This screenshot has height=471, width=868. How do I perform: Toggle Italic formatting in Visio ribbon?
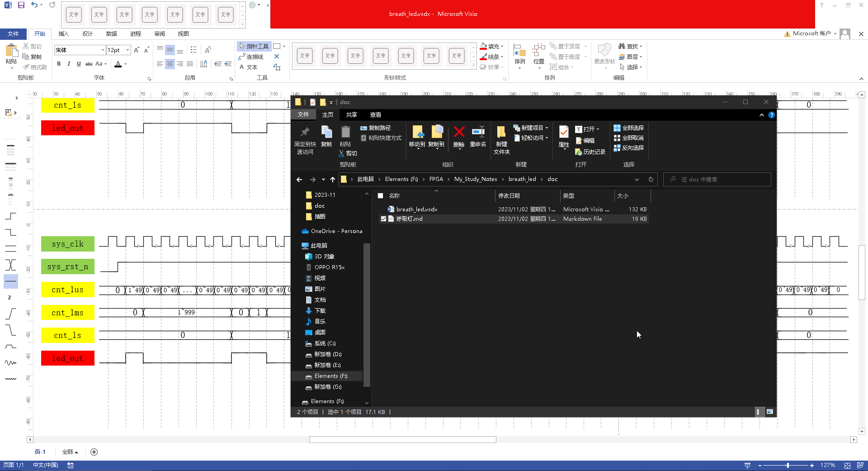point(69,64)
